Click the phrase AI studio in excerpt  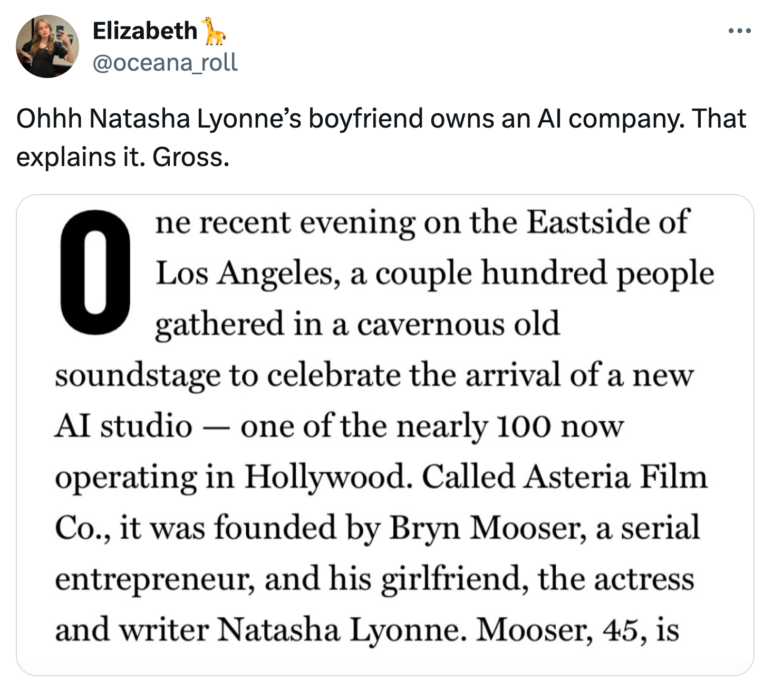(124, 426)
